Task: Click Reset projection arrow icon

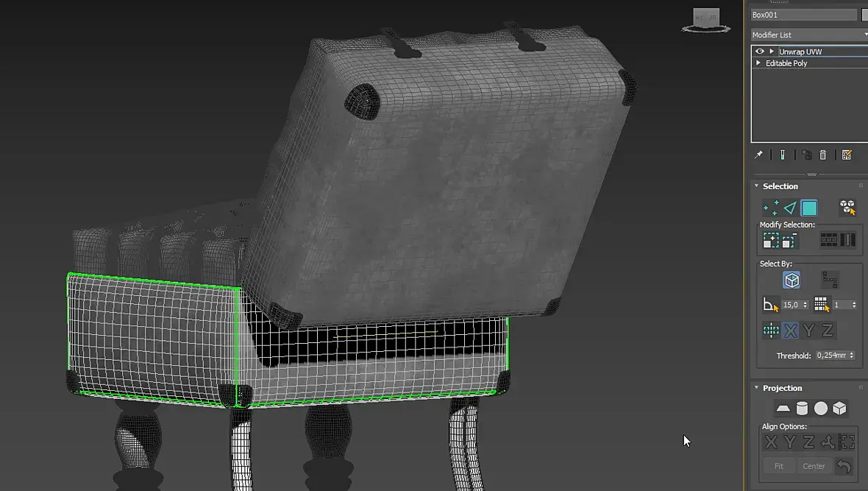Action: click(844, 466)
